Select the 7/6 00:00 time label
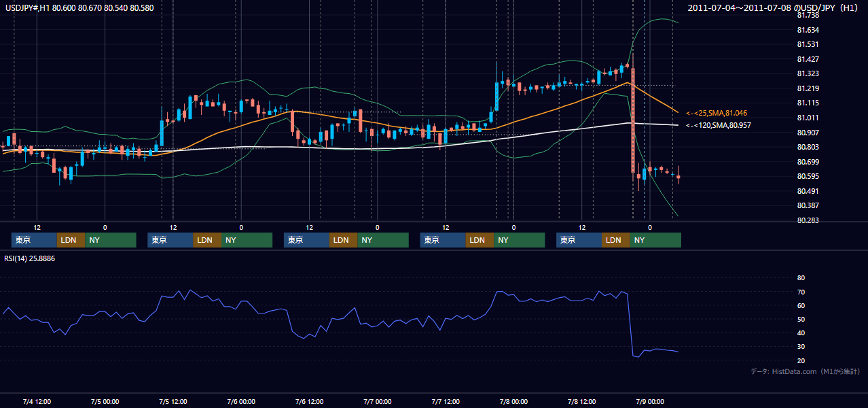868x408 pixels. click(240, 401)
